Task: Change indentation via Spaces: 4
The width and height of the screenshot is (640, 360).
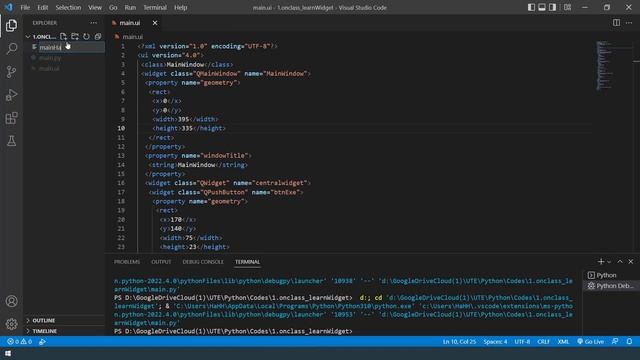Action: coord(495,342)
